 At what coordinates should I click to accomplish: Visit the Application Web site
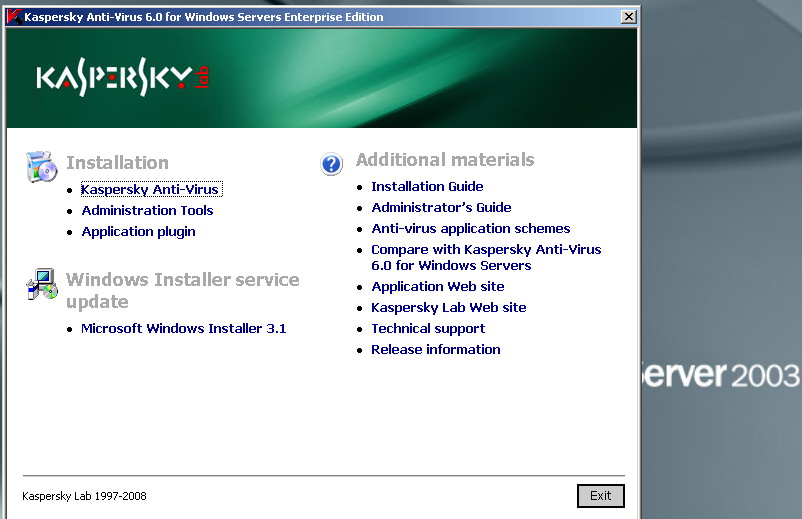click(x=437, y=286)
